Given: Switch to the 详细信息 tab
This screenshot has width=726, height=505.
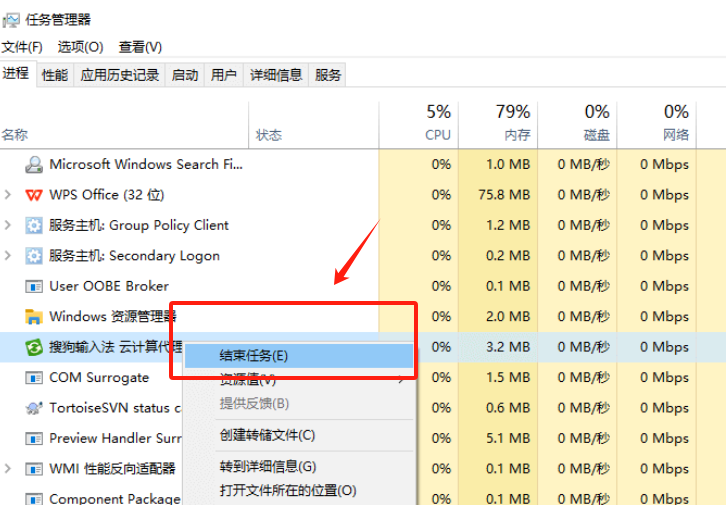Looking at the screenshot, I should click(276, 75).
